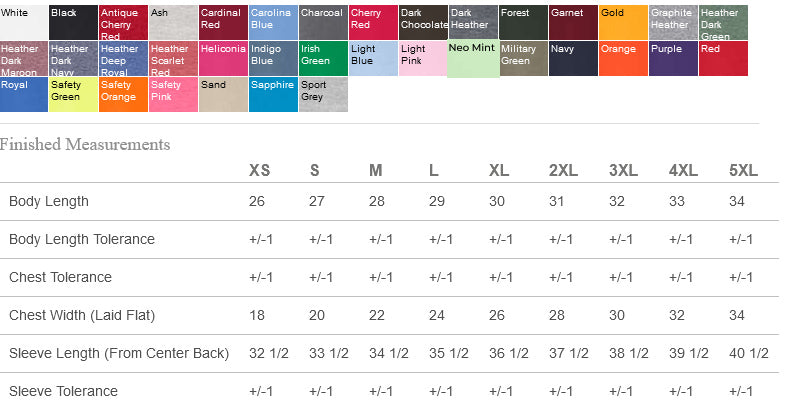Choose the Sapphire swatch
The image size is (785, 410).
pyautogui.click(x=273, y=95)
